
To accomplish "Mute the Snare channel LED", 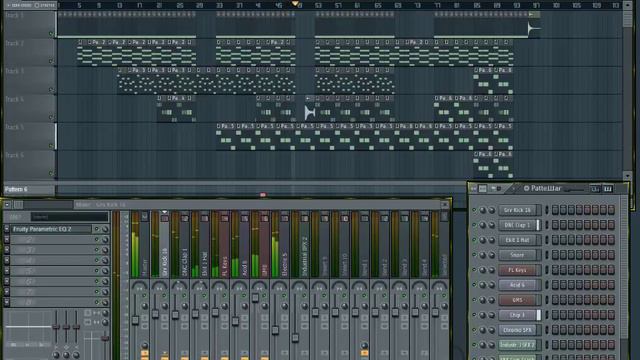I will [x=474, y=255].
